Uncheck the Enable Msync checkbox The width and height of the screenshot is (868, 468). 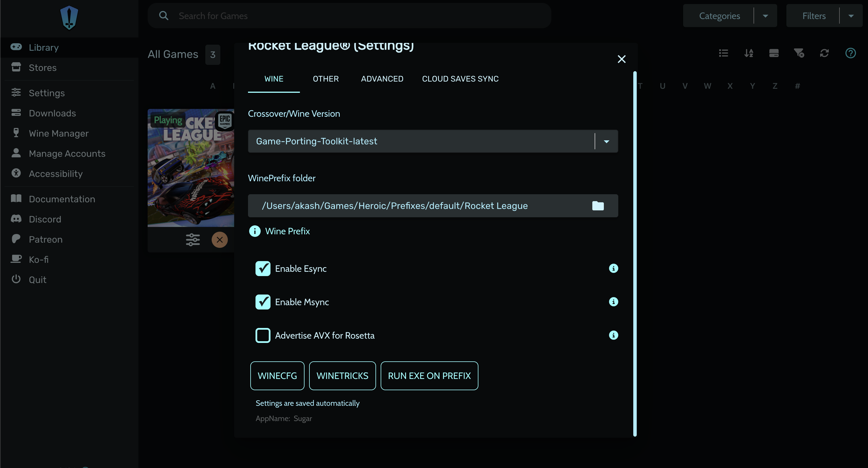pos(263,302)
